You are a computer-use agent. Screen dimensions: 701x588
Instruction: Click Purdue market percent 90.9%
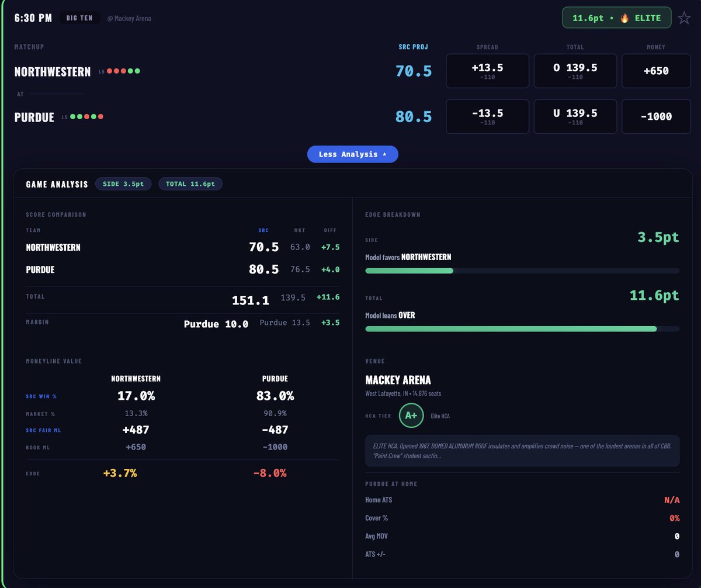click(x=275, y=413)
